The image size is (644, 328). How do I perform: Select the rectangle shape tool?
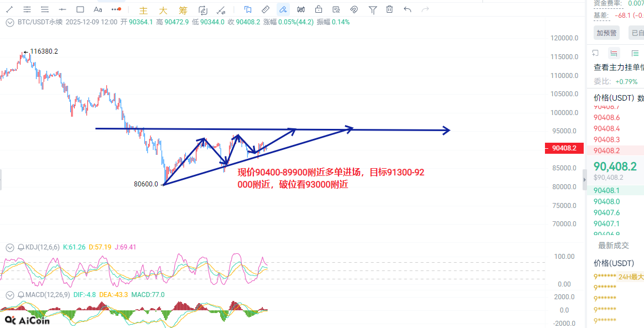(80, 9)
